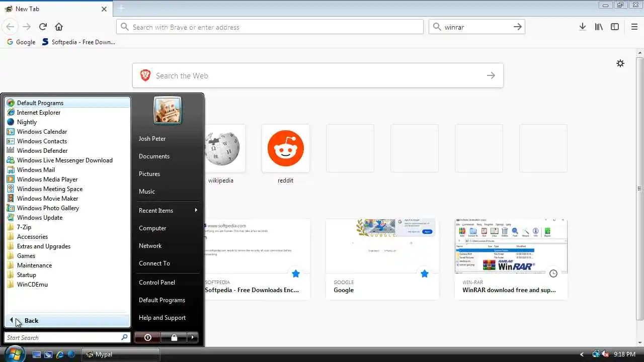Open Windows Calendar
This screenshot has height=362, width=644.
click(x=67, y=132)
